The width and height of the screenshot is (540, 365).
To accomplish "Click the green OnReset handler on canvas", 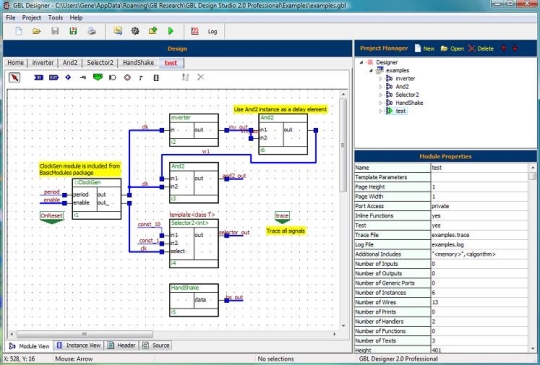I will [52, 218].
